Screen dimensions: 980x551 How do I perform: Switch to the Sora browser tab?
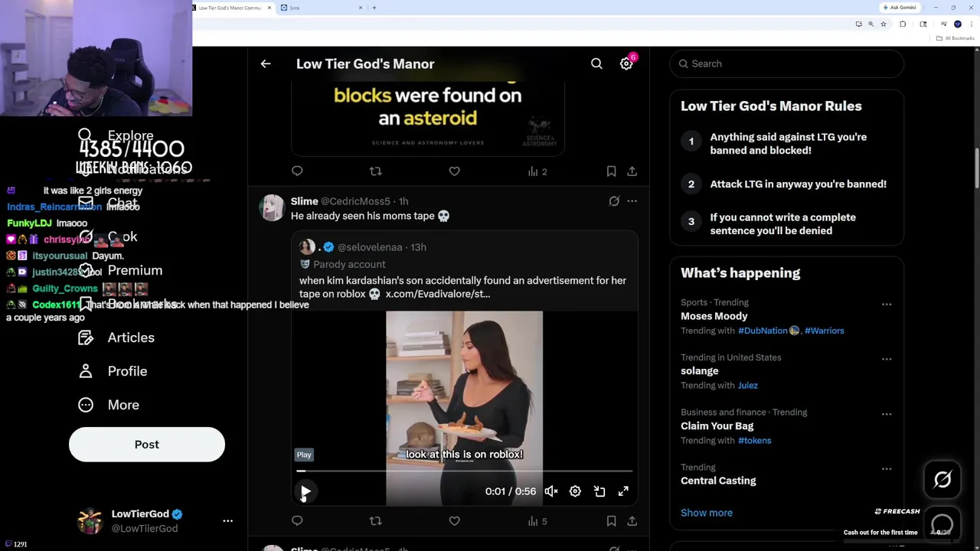coord(320,8)
